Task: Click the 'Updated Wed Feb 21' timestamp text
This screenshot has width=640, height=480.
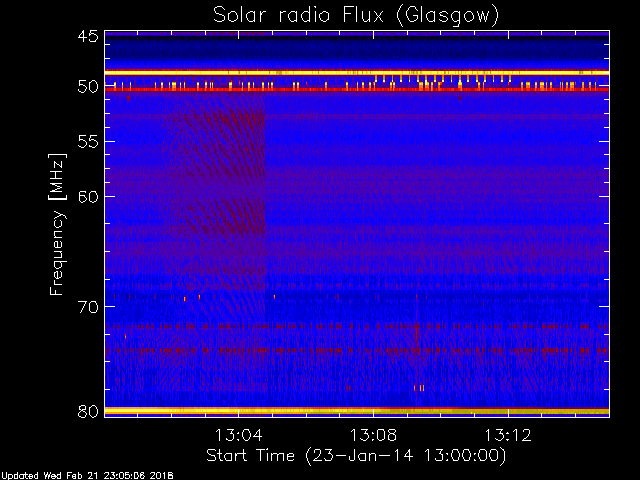Action: point(87,476)
